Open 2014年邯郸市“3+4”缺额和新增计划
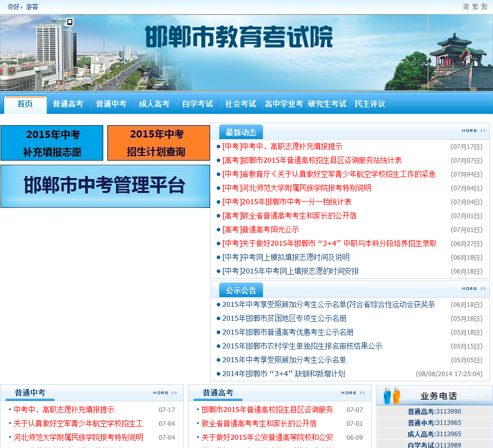 [283, 374]
